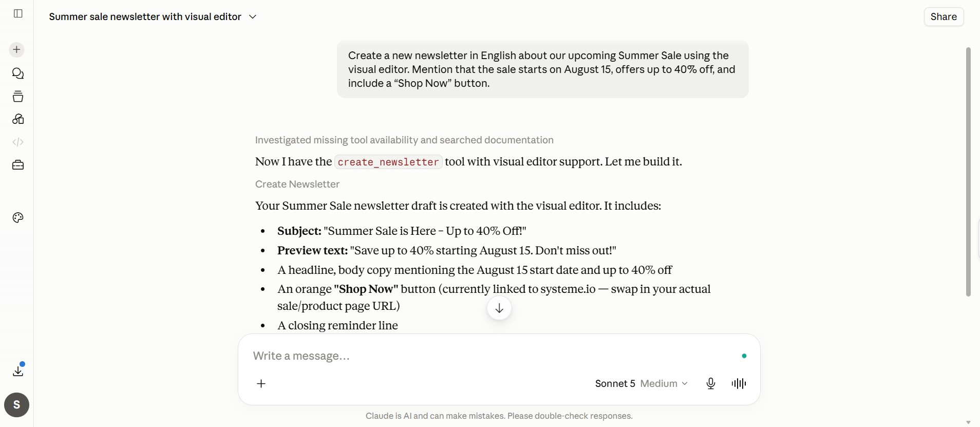Open the Sonnet 5 Medium model selector
The image size is (980, 427).
(641, 383)
